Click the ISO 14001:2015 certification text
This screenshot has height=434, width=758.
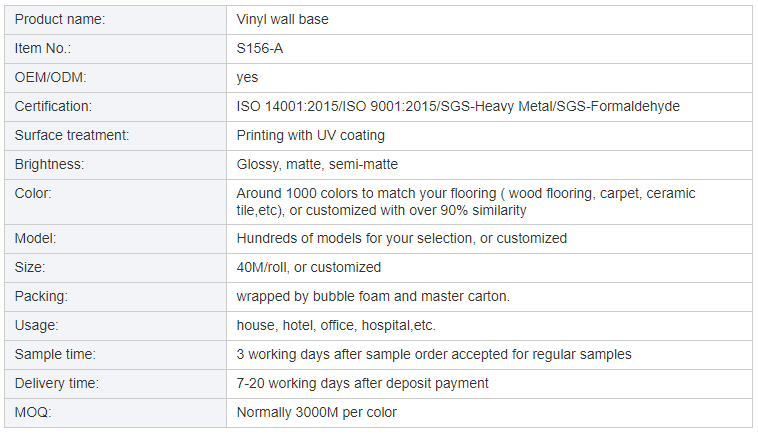[288, 106]
